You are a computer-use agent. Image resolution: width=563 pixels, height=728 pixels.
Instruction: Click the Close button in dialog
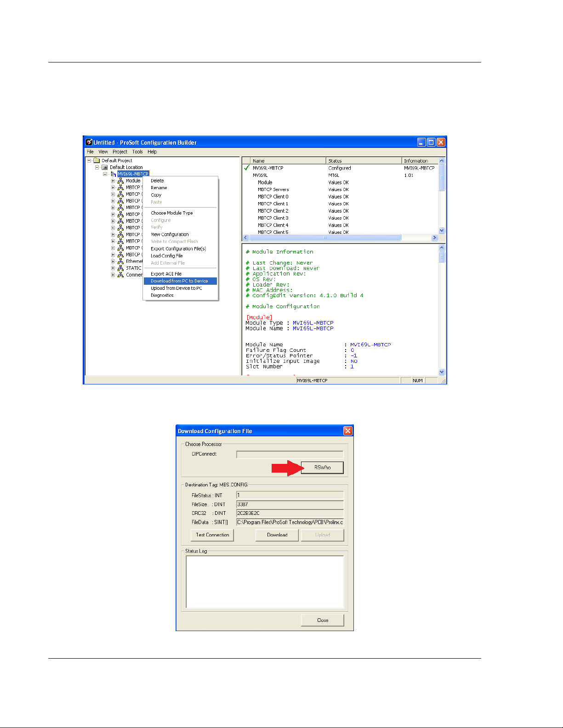323,620
